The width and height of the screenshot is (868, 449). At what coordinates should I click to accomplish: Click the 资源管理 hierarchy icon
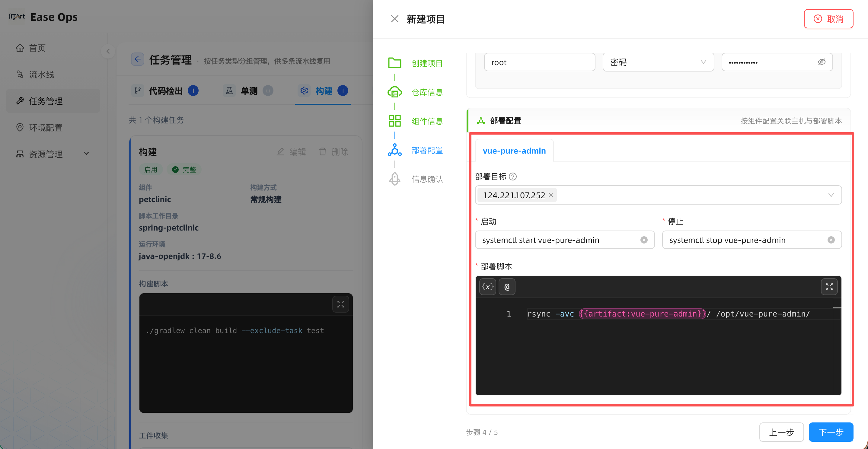click(x=20, y=154)
